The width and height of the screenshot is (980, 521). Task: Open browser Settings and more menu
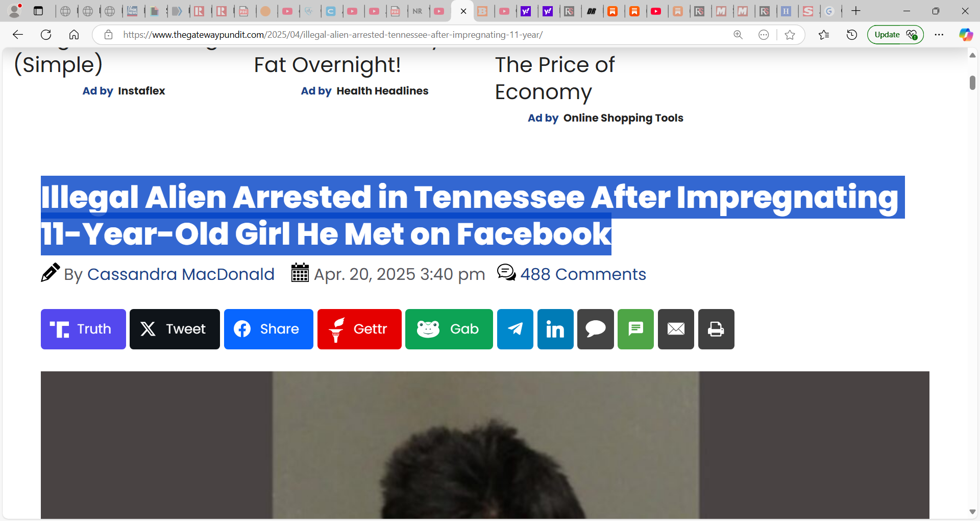click(939, 35)
